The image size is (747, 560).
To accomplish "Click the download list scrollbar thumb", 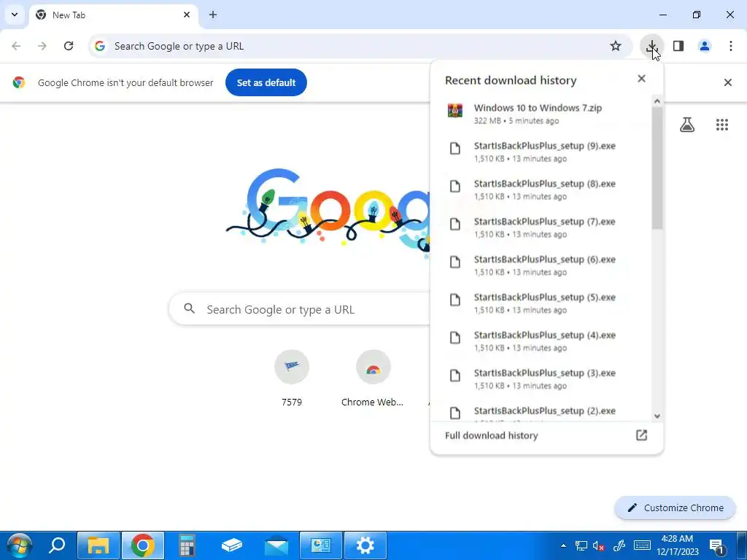I will (657, 168).
